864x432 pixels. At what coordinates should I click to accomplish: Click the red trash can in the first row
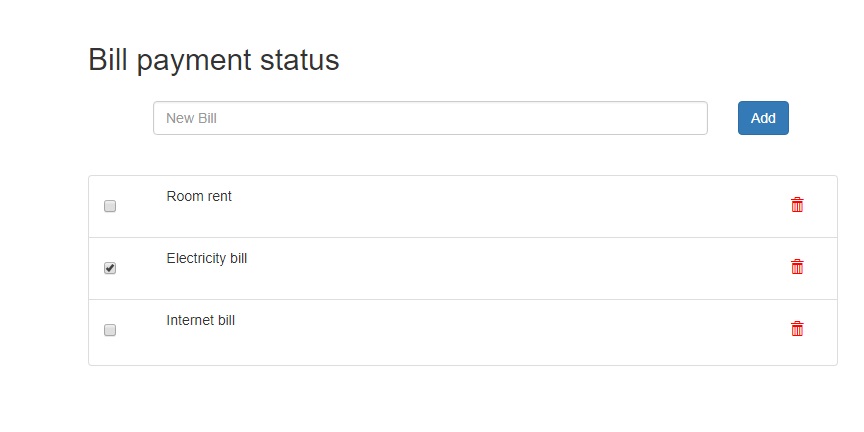(x=797, y=204)
